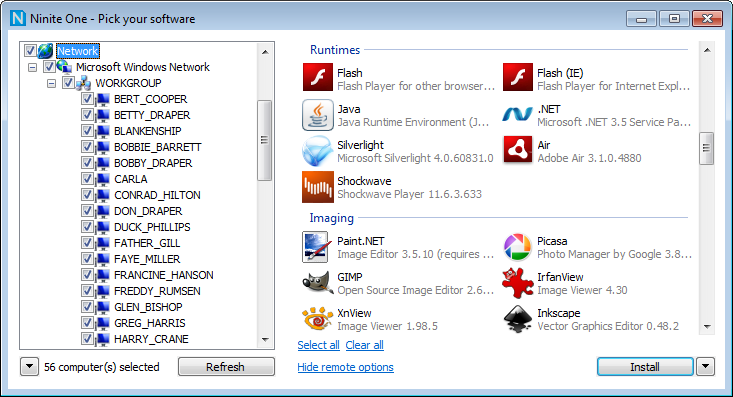Uncheck BOBBY_DRAPER computer
The height and width of the screenshot is (397, 733).
pos(87,163)
